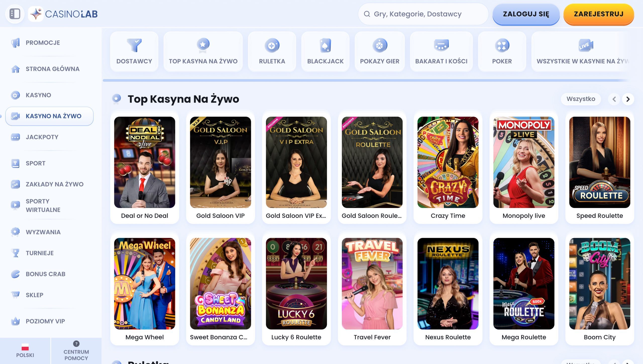Screen dimensions: 643x364
Task: Select Kasyno Na Żywo in sidebar menu
Action: coord(49,116)
